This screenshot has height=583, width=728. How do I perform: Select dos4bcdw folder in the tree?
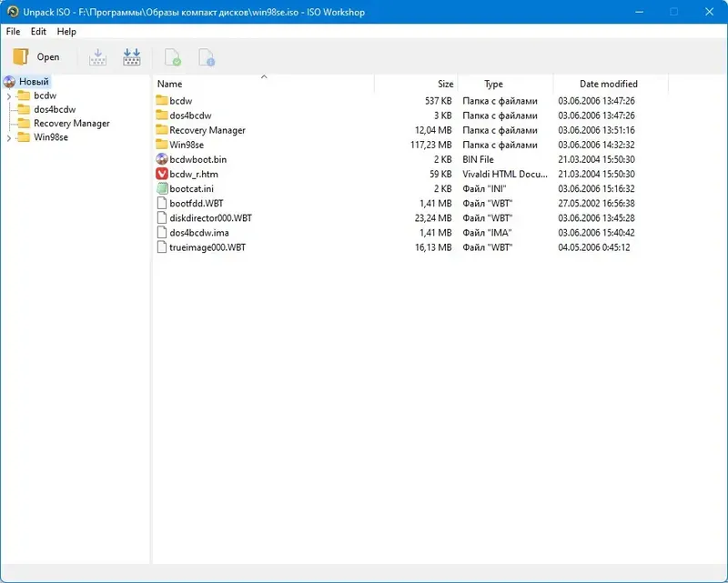[55, 109]
